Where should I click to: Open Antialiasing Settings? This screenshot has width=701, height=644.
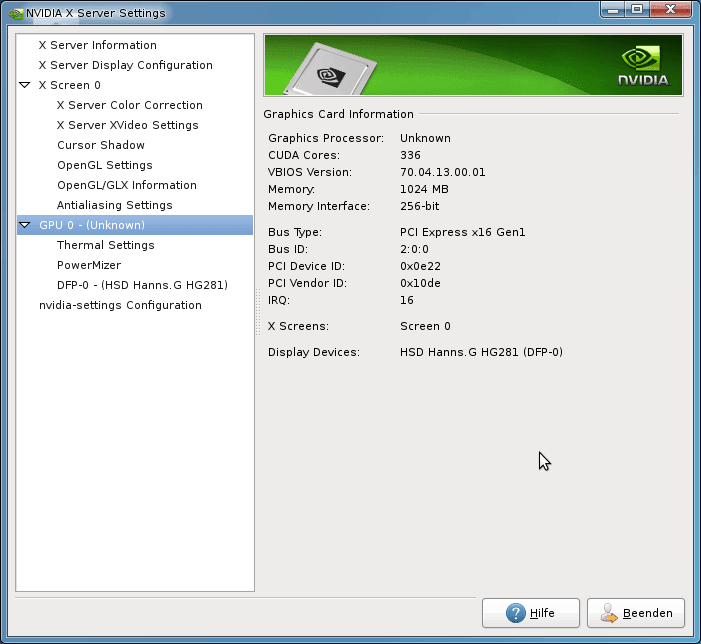pos(114,205)
